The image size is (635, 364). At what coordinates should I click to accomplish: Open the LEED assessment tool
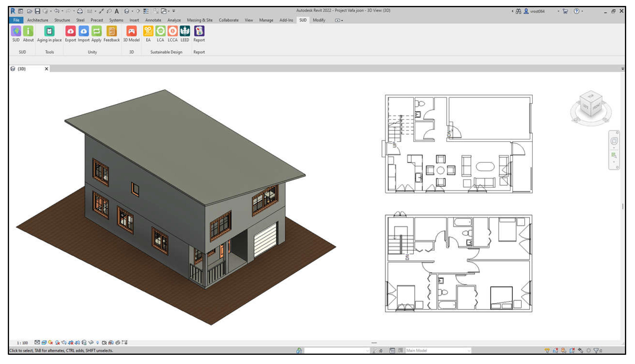tap(185, 31)
